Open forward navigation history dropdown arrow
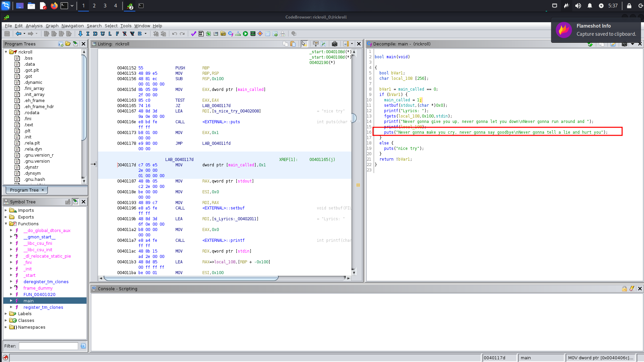This screenshot has height=362, width=644. 36,34
